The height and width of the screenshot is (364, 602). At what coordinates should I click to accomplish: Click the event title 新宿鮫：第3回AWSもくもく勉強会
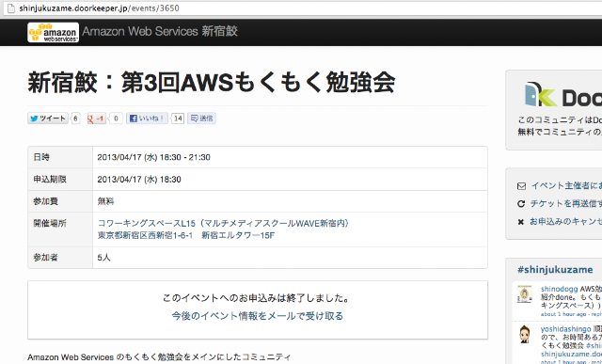pyautogui.click(x=212, y=83)
